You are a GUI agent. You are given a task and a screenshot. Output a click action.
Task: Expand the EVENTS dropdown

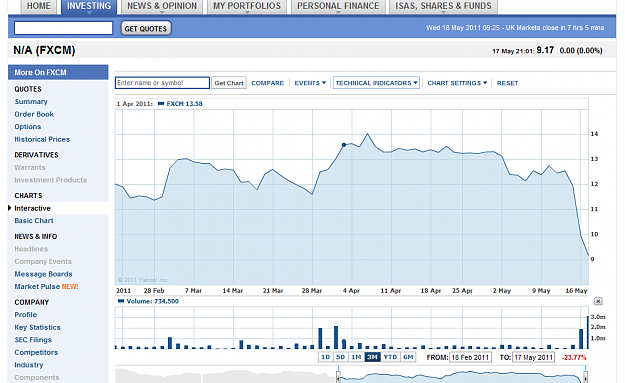click(310, 83)
